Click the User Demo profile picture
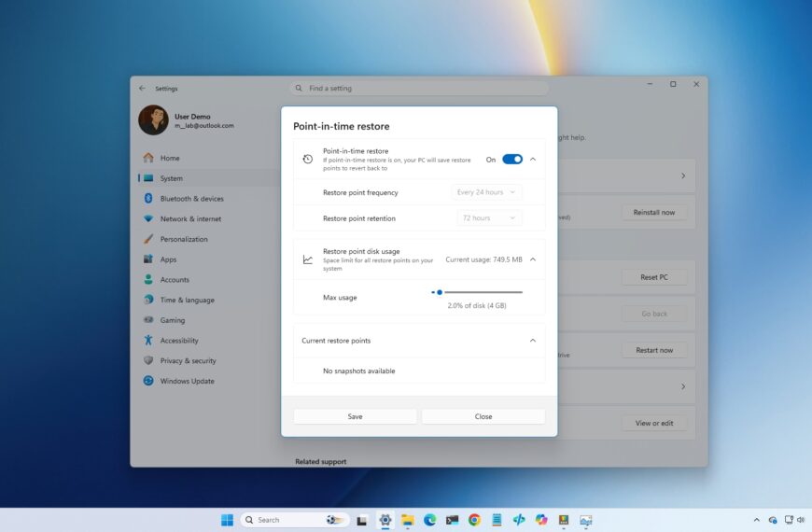 tap(154, 120)
